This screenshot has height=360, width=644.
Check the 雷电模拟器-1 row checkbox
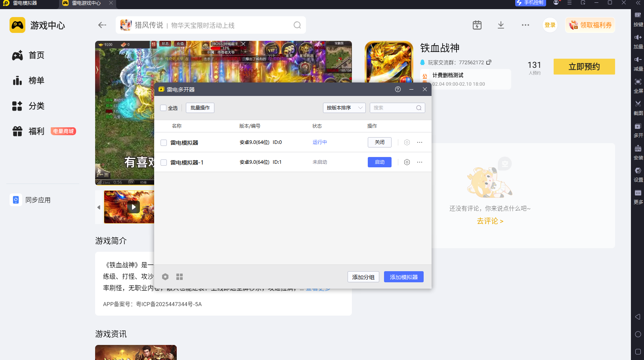pyautogui.click(x=164, y=163)
